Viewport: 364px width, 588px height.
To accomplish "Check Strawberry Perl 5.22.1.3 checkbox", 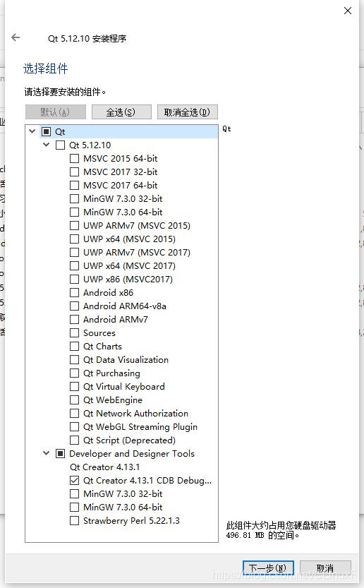I will (75, 521).
